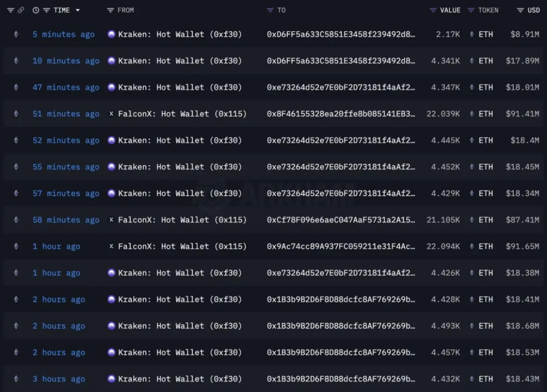The width and height of the screenshot is (547, 392).
Task: Click Ethereum chain icon in 10 minutes ago row
Action: pos(16,61)
